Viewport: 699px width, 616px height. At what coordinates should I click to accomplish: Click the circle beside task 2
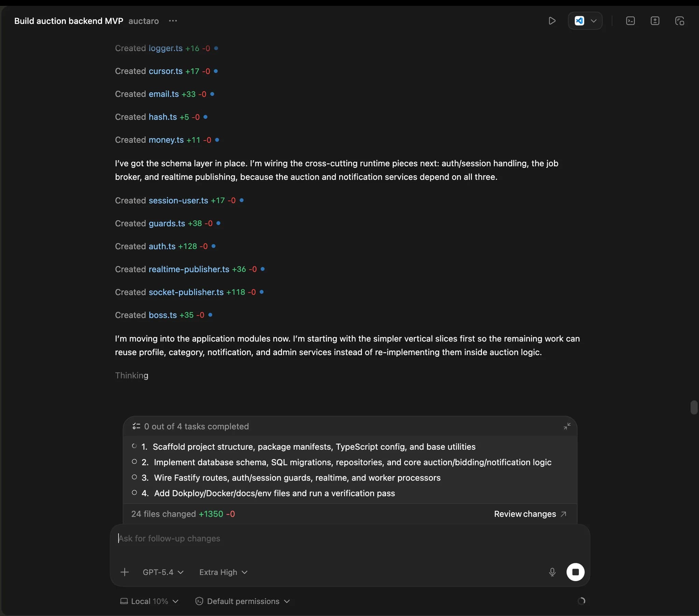pyautogui.click(x=134, y=462)
